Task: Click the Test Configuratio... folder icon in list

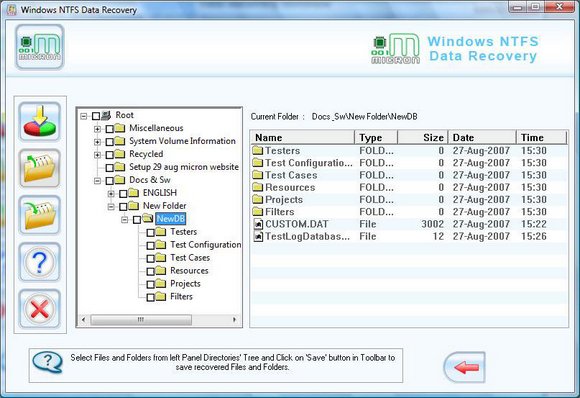Action: coord(258,163)
